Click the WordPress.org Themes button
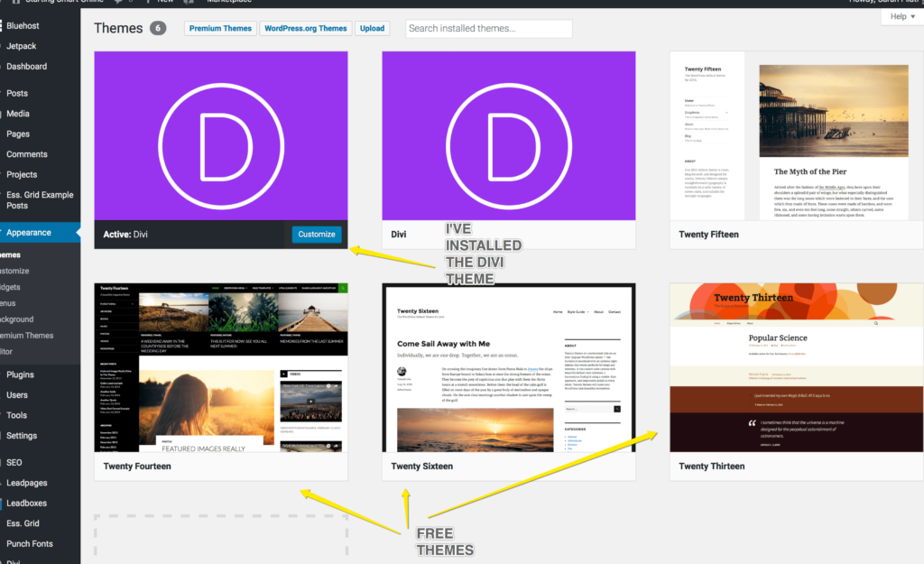This screenshot has width=924, height=564. click(305, 28)
